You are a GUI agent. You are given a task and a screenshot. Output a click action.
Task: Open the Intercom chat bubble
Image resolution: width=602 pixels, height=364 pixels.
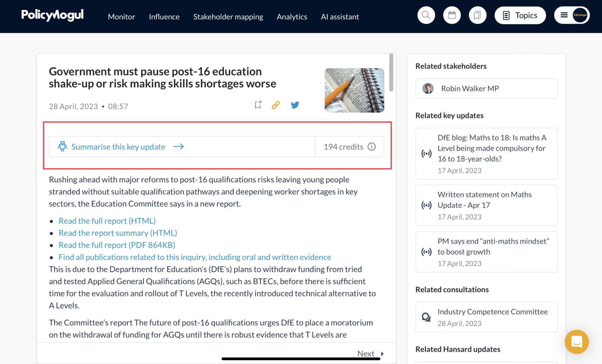point(577,342)
